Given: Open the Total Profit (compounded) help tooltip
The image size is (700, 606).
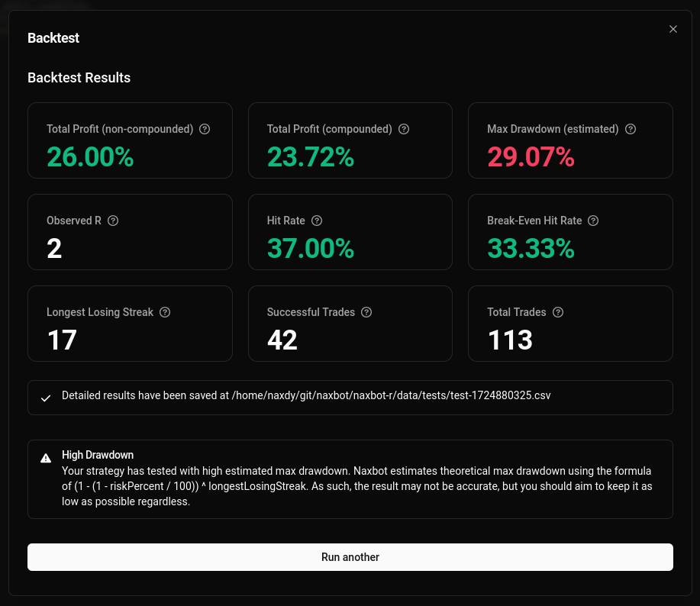Looking at the screenshot, I should [404, 129].
